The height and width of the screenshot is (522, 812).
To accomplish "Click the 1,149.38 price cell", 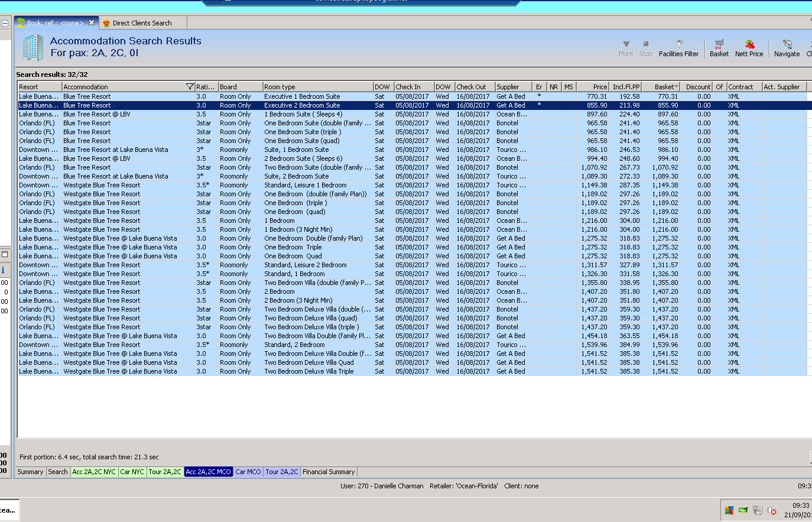I will click(594, 185).
